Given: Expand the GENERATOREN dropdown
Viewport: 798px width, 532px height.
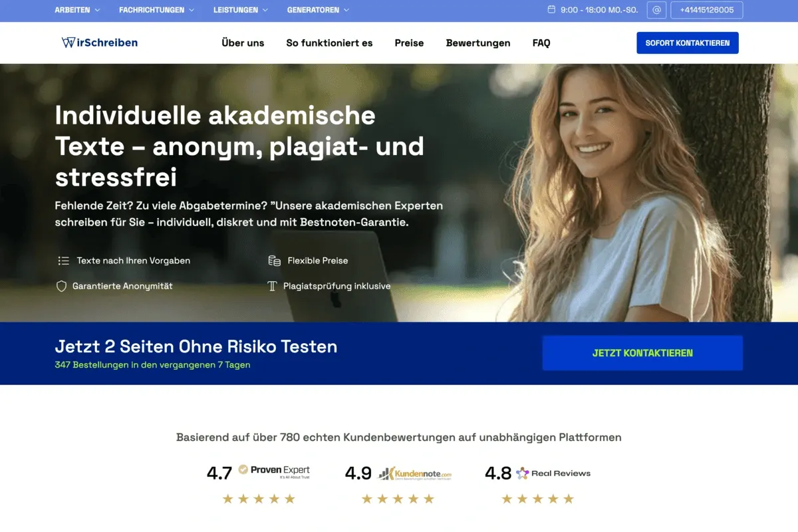Looking at the screenshot, I should pos(318,10).
